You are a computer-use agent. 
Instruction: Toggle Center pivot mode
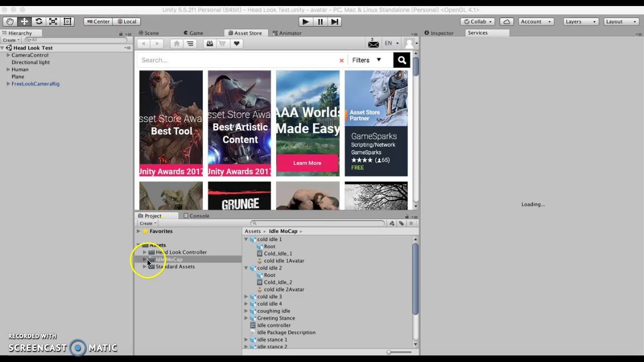pyautogui.click(x=98, y=22)
